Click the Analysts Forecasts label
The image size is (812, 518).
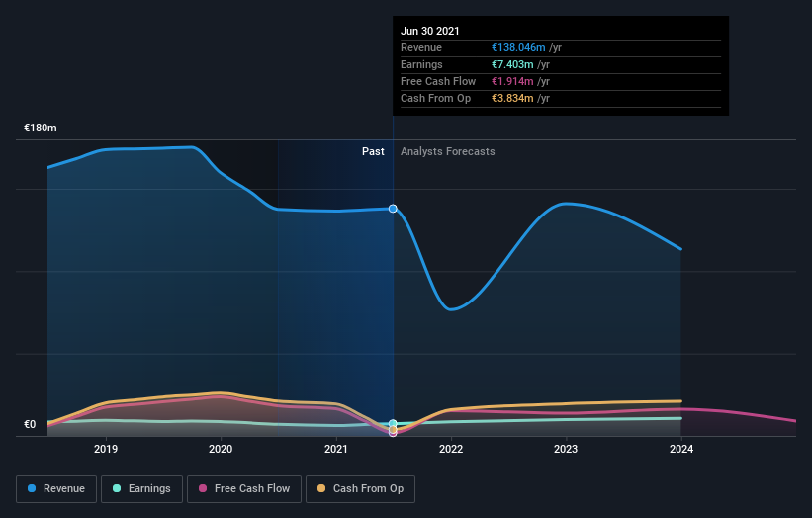[447, 151]
